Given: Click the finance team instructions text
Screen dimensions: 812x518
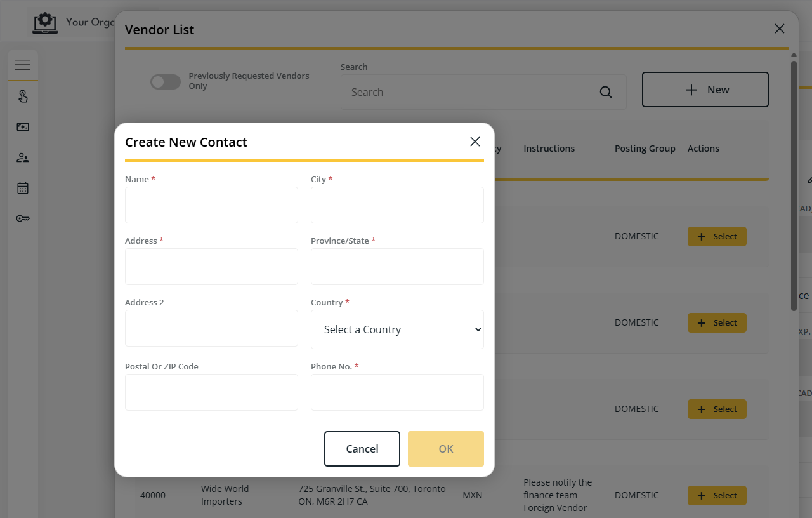Looking at the screenshot, I should tap(558, 495).
